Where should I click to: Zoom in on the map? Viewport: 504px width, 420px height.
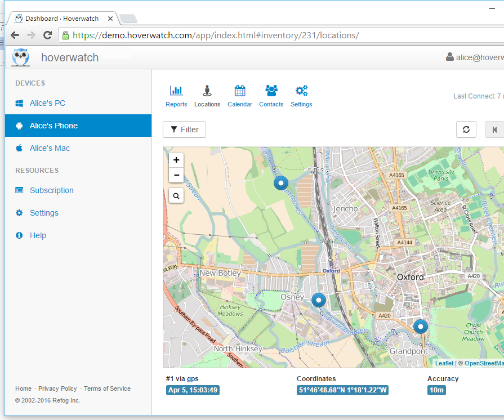(176, 159)
